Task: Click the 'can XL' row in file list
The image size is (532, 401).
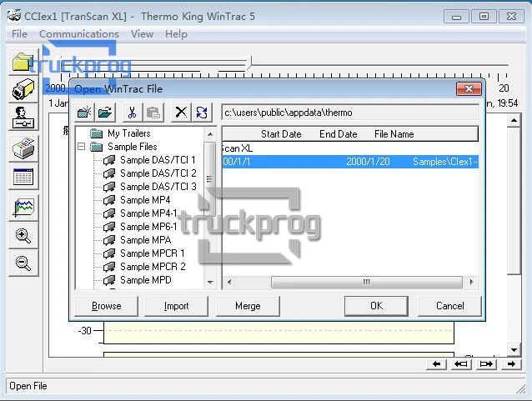Action: click(350, 148)
